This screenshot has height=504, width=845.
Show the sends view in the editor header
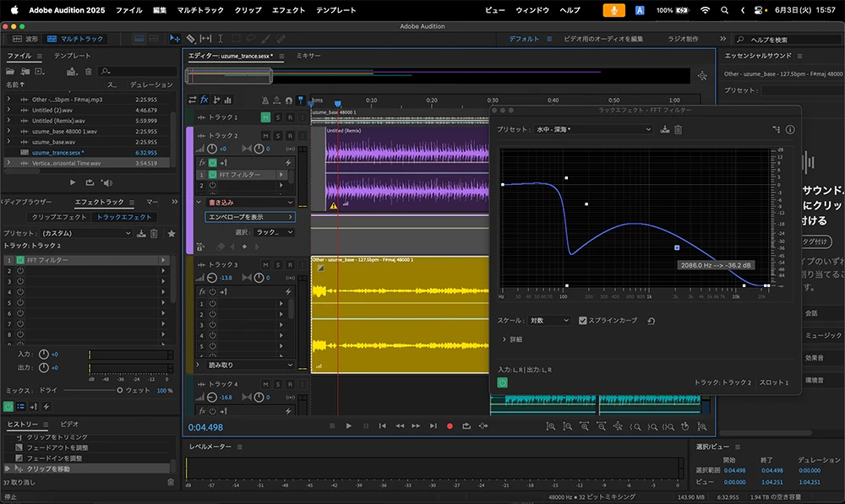click(216, 100)
